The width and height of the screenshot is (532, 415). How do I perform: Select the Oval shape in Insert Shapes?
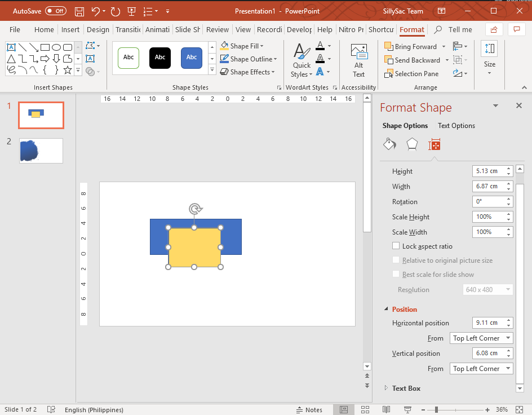pyautogui.click(x=57, y=47)
